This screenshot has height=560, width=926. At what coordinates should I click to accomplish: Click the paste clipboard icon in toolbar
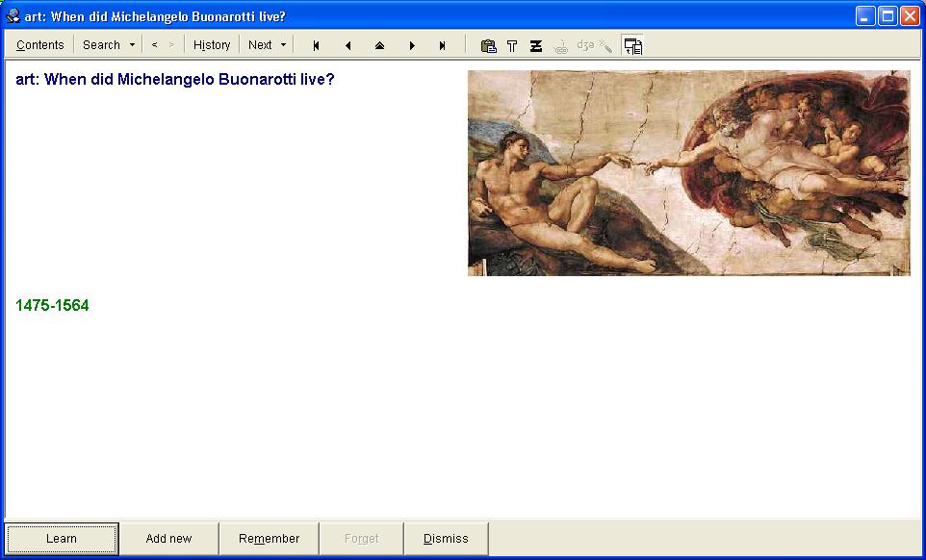488,45
